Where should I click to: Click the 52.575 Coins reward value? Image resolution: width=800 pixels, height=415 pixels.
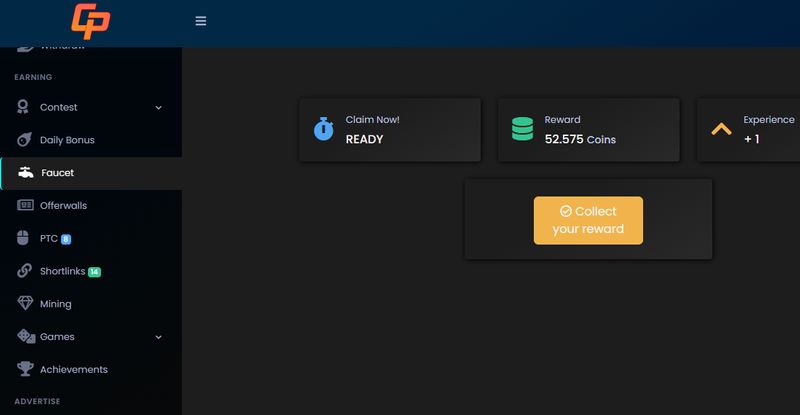pos(580,139)
